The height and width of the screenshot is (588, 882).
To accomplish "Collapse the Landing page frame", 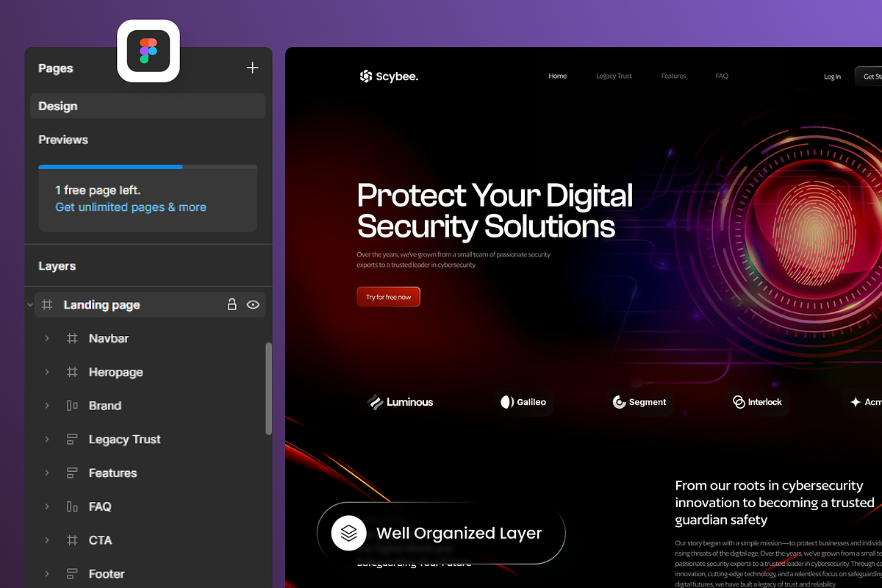I will pyautogui.click(x=30, y=304).
